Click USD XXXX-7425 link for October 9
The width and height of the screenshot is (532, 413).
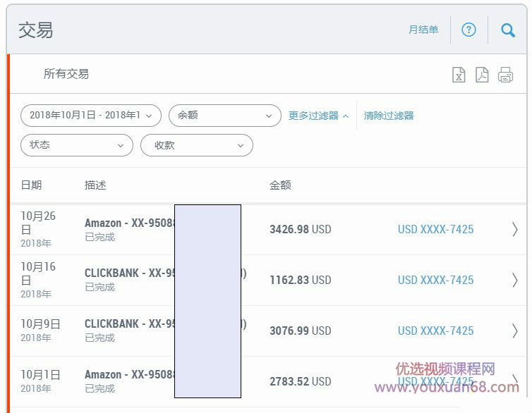[435, 331]
